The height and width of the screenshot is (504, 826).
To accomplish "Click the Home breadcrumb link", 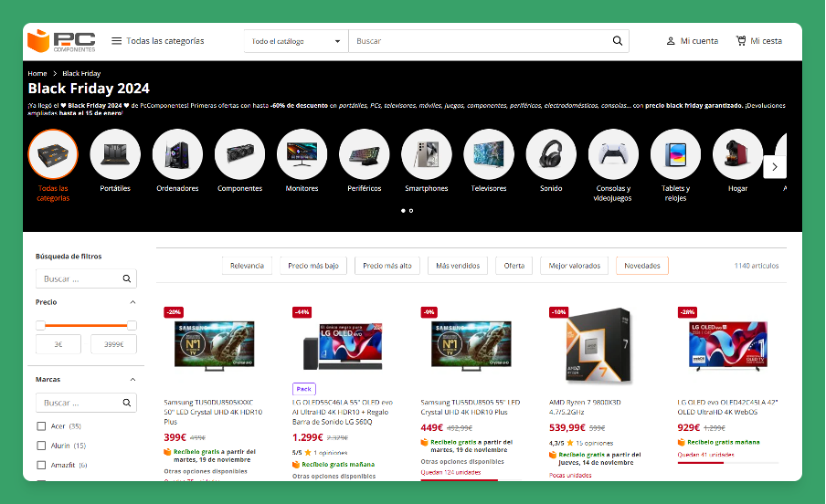I will (x=37, y=73).
